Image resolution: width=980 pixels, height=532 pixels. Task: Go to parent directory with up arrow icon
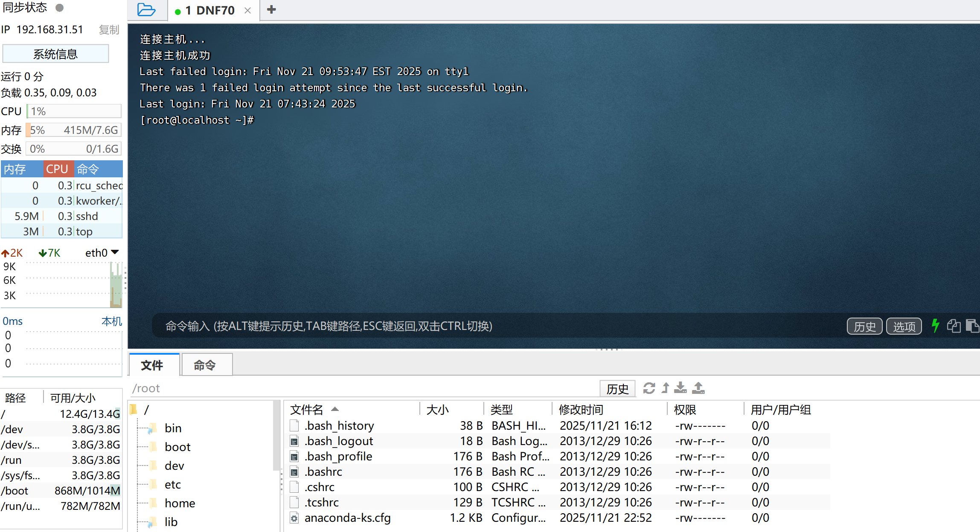(665, 388)
